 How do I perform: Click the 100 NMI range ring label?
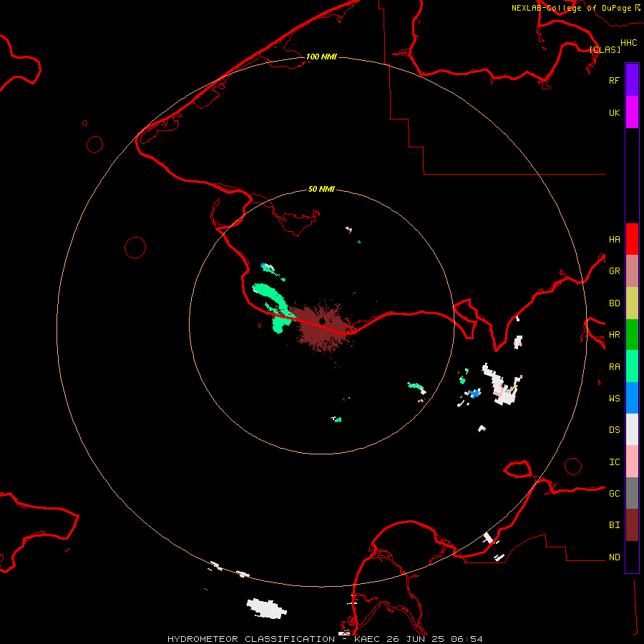tap(321, 57)
